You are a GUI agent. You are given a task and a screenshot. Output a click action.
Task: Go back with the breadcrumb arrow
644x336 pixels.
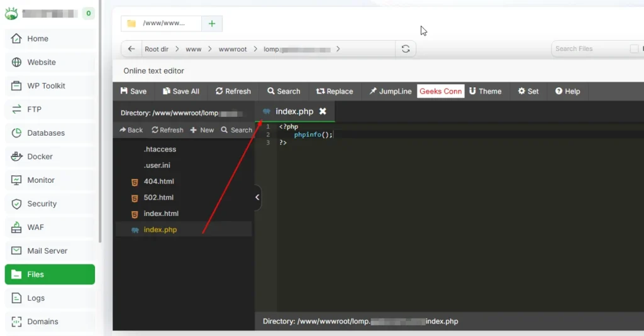click(131, 49)
